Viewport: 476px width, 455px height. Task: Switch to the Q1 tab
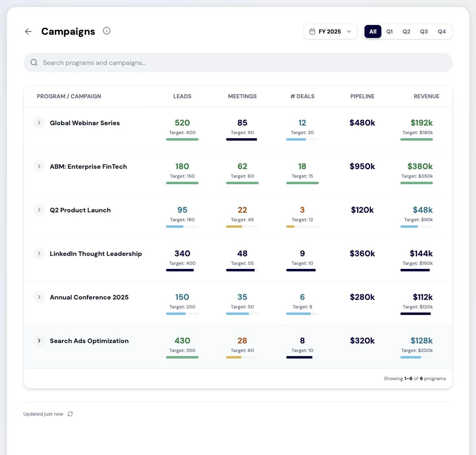pos(389,32)
